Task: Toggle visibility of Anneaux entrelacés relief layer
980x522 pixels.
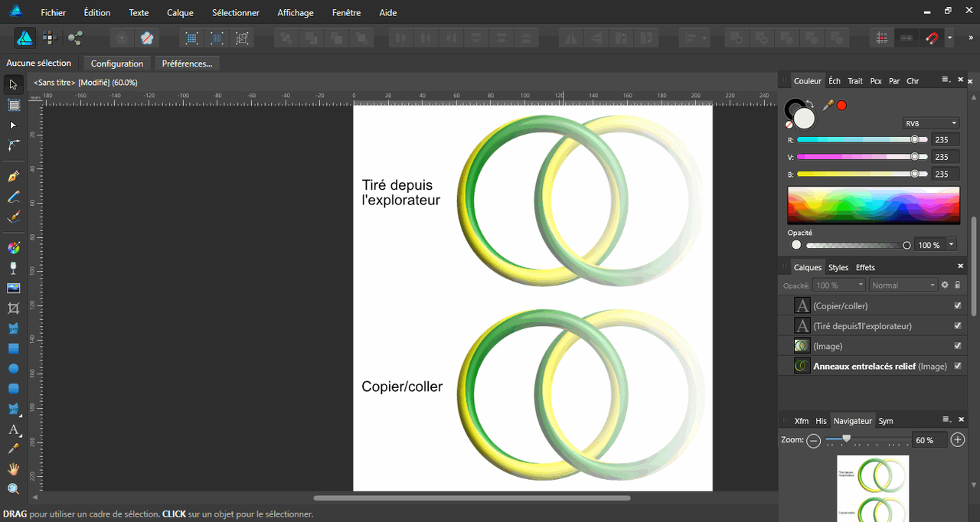Action: tap(957, 366)
